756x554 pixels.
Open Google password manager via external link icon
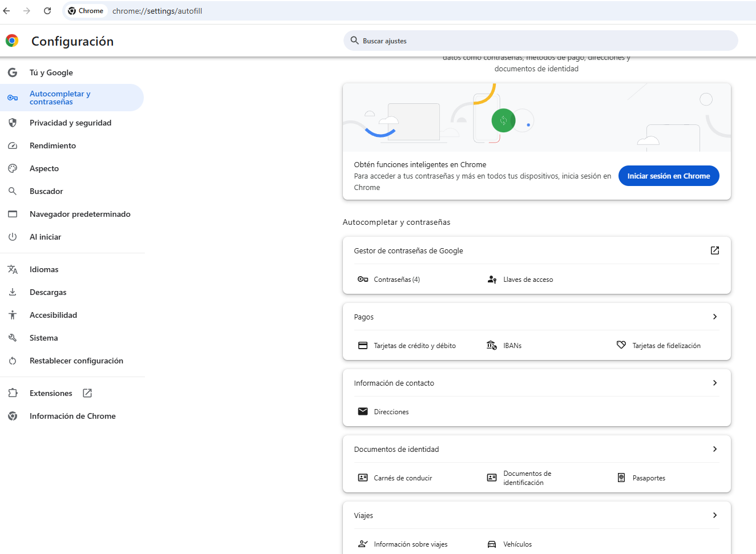point(715,250)
